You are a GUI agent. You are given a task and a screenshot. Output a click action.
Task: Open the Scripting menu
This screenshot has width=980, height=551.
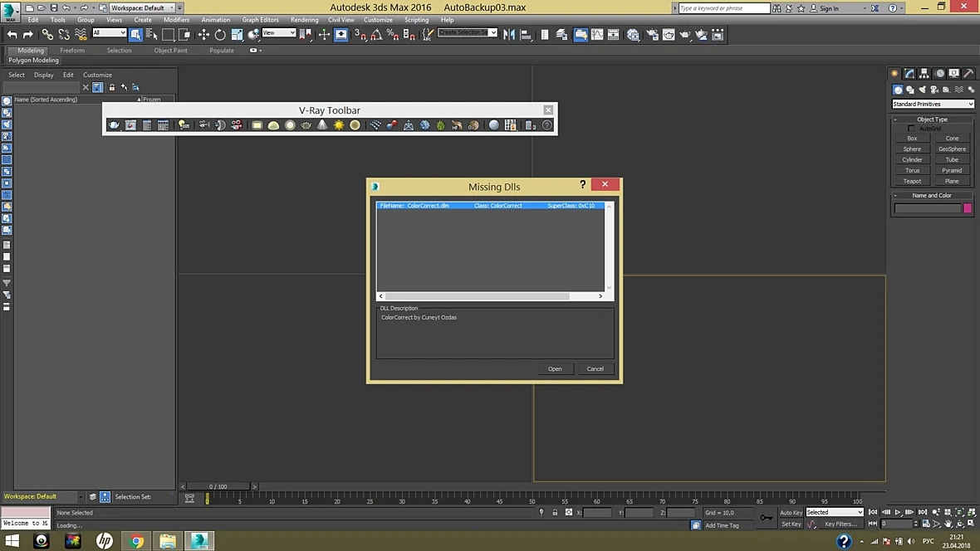tap(416, 20)
